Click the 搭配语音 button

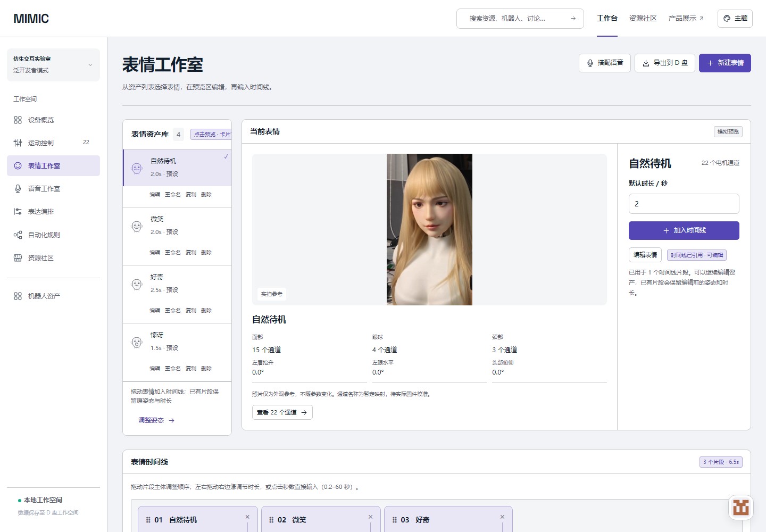pos(605,63)
